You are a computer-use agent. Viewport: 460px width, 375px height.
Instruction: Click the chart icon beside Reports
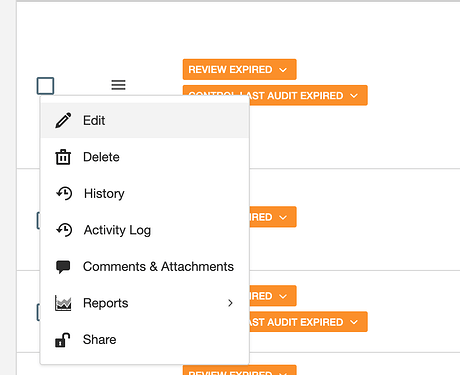point(63,303)
